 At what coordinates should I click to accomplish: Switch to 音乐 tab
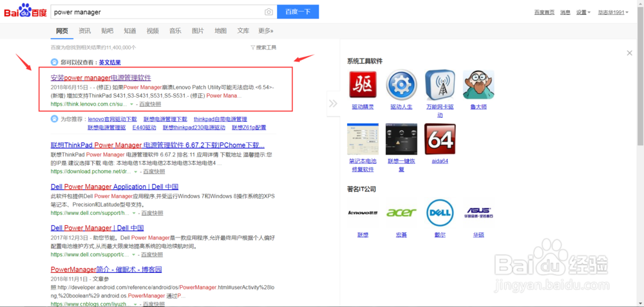(175, 31)
